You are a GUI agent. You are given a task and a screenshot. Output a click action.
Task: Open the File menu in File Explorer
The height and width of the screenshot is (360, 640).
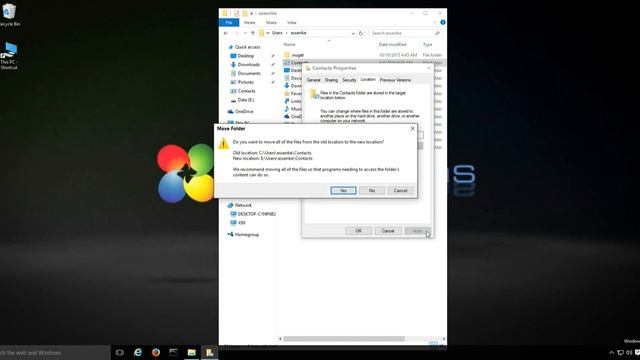click(x=229, y=22)
